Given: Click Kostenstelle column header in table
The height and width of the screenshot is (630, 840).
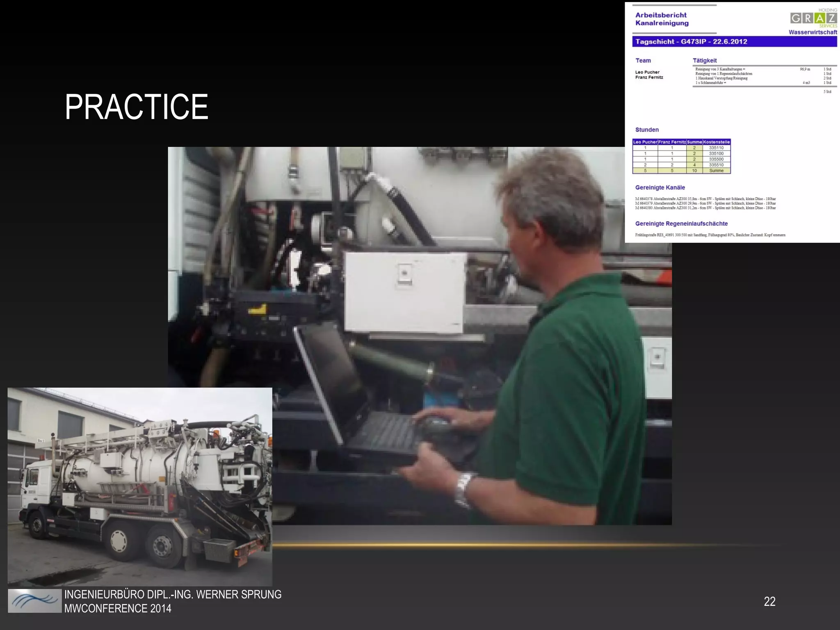Looking at the screenshot, I should tap(716, 142).
